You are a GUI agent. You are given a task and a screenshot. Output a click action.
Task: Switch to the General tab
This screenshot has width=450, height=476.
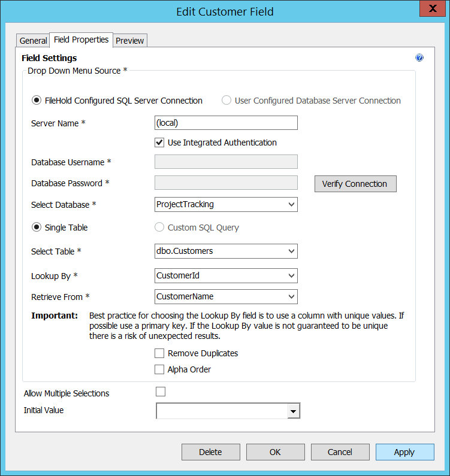(33, 41)
